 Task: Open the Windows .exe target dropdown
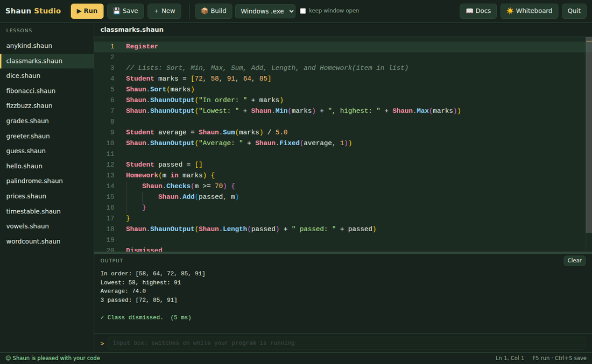pos(265,11)
